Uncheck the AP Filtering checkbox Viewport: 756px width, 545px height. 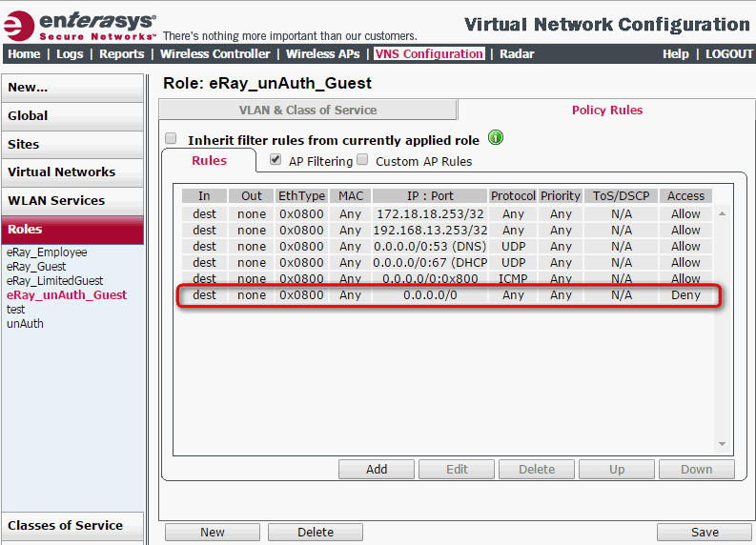[x=276, y=159]
